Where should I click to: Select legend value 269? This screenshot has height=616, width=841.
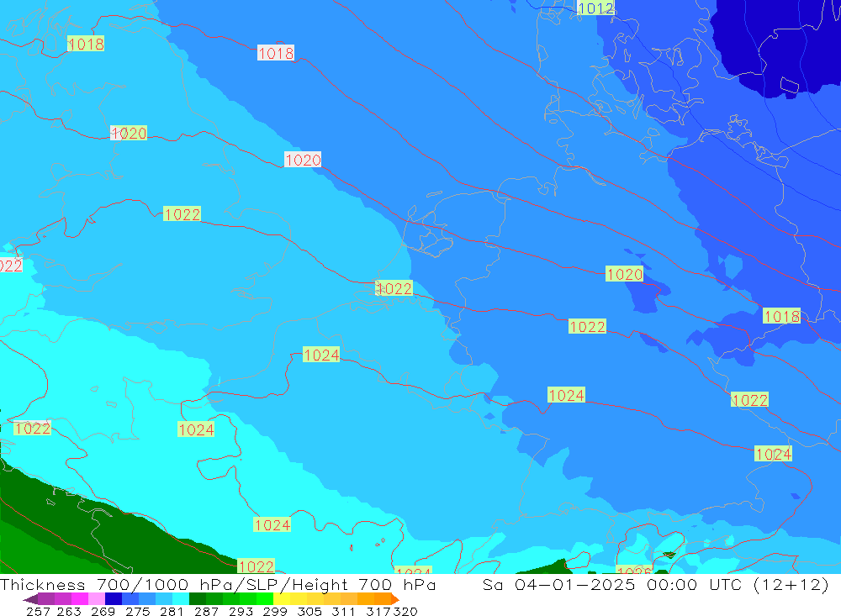[103, 611]
